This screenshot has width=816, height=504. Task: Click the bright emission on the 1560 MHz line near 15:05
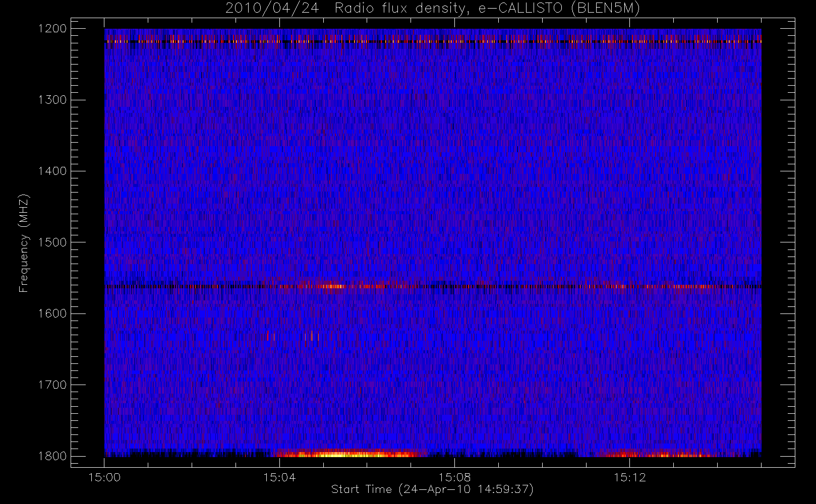click(333, 286)
